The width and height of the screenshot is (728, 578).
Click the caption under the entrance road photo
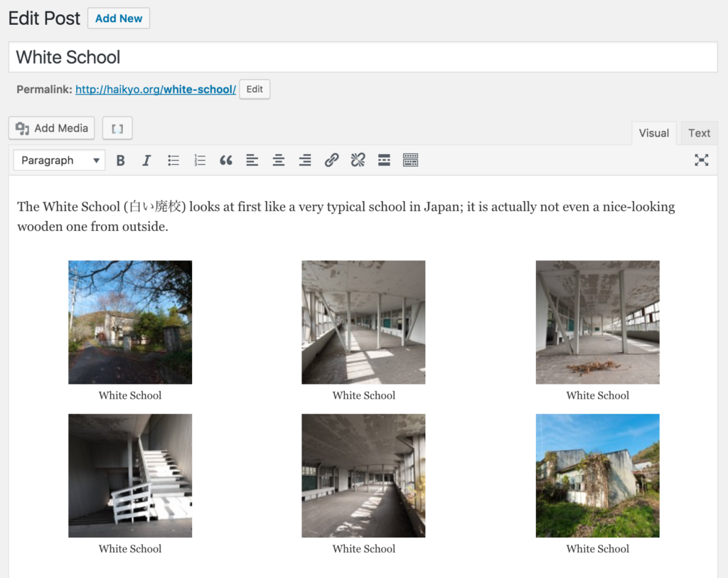(x=130, y=395)
